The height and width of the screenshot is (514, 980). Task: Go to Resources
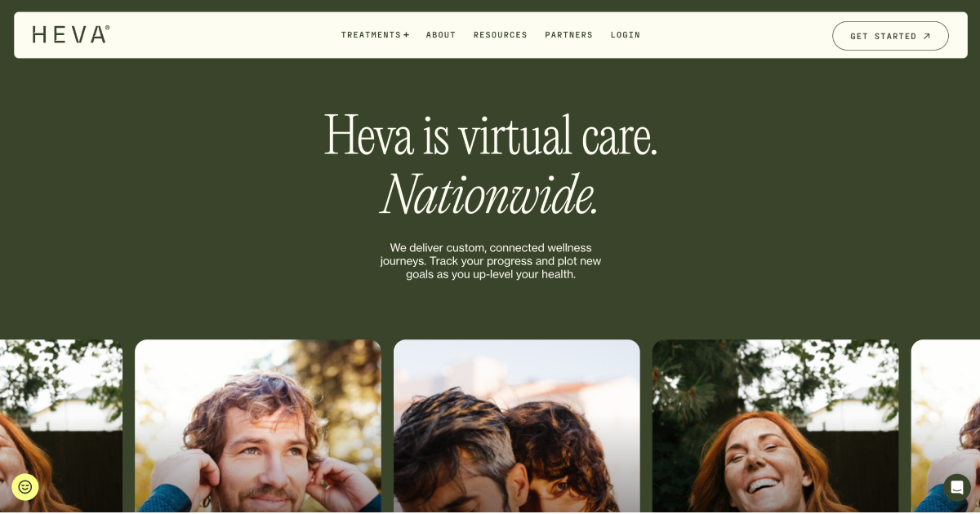(x=501, y=35)
